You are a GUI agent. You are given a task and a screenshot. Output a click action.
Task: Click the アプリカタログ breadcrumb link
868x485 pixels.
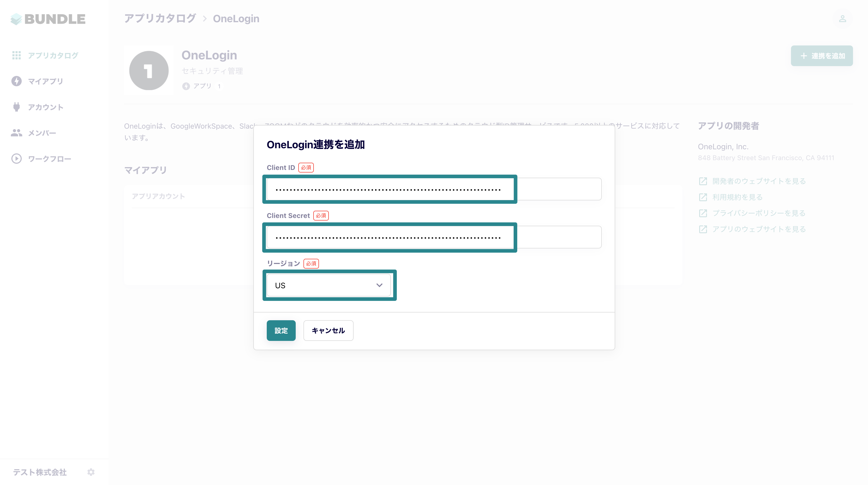(x=160, y=19)
